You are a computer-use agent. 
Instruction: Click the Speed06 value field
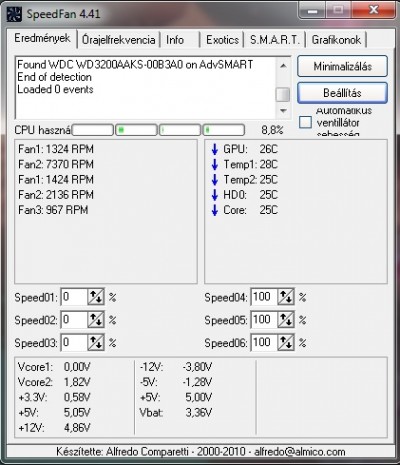[x=264, y=343]
